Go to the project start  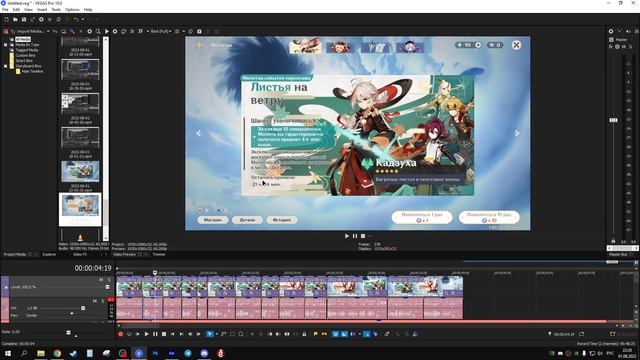[x=173, y=334]
